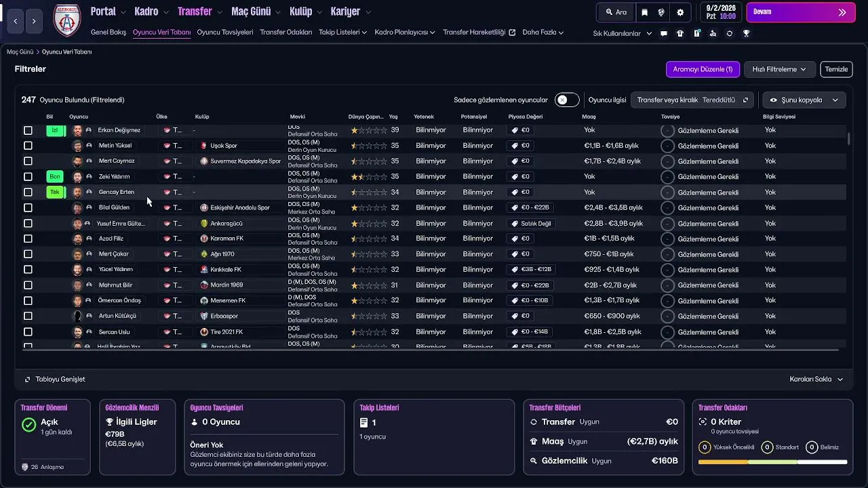Click the table vertical scrollbar
This screenshot has width=868, height=488.
click(x=848, y=139)
